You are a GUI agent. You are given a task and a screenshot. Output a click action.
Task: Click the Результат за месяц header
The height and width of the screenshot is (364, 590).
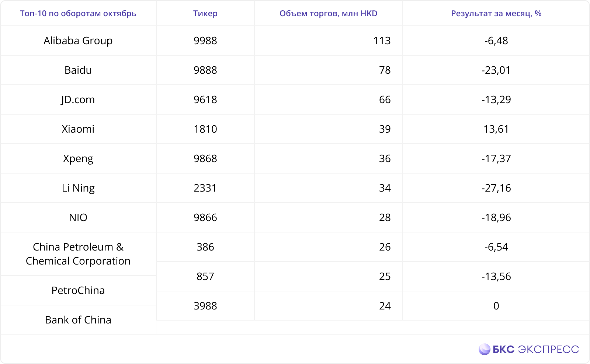tap(496, 14)
